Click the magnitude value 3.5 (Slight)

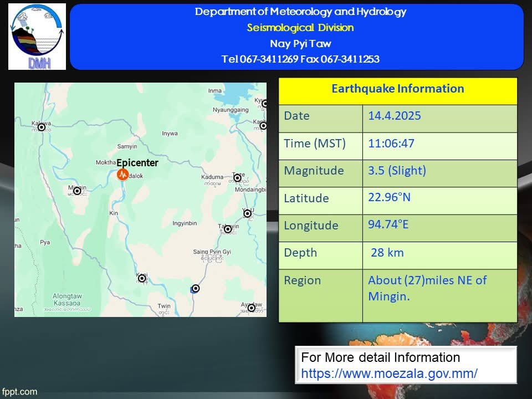tap(397, 170)
